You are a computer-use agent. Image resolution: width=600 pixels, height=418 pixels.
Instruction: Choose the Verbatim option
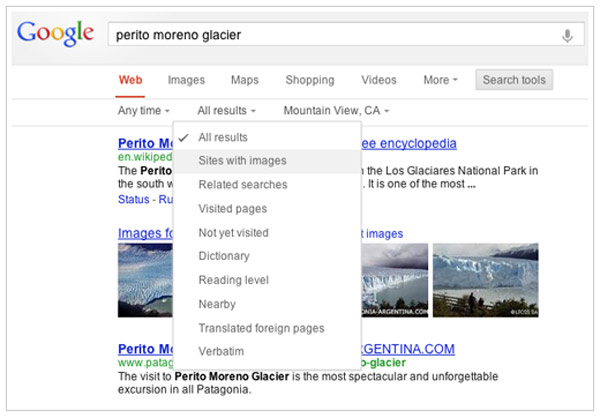tap(267, 351)
